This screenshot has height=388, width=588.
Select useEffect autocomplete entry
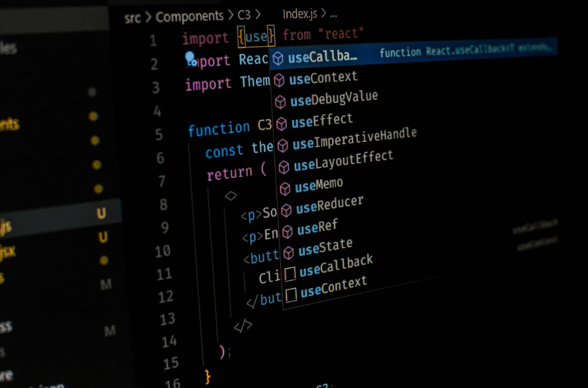pyautogui.click(x=322, y=120)
